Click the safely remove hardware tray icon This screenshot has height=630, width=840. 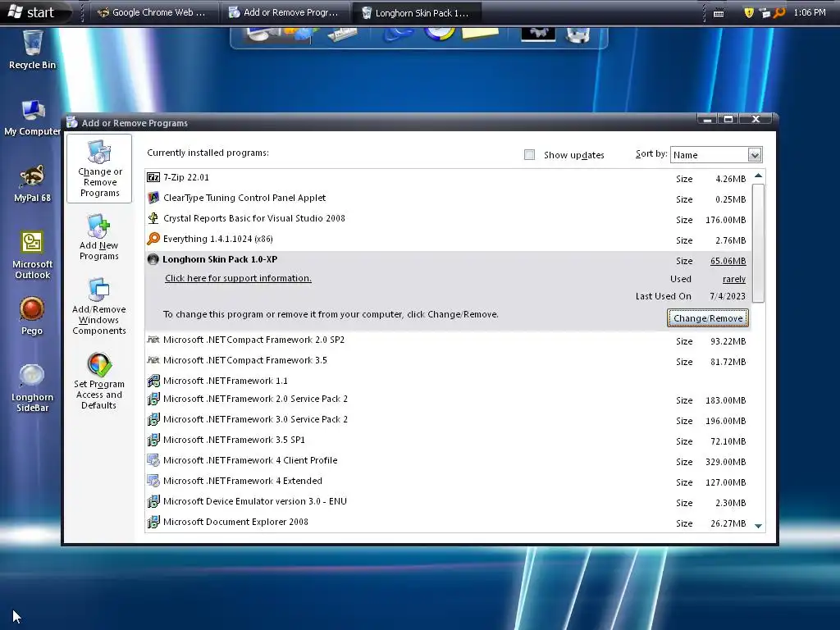pos(765,13)
